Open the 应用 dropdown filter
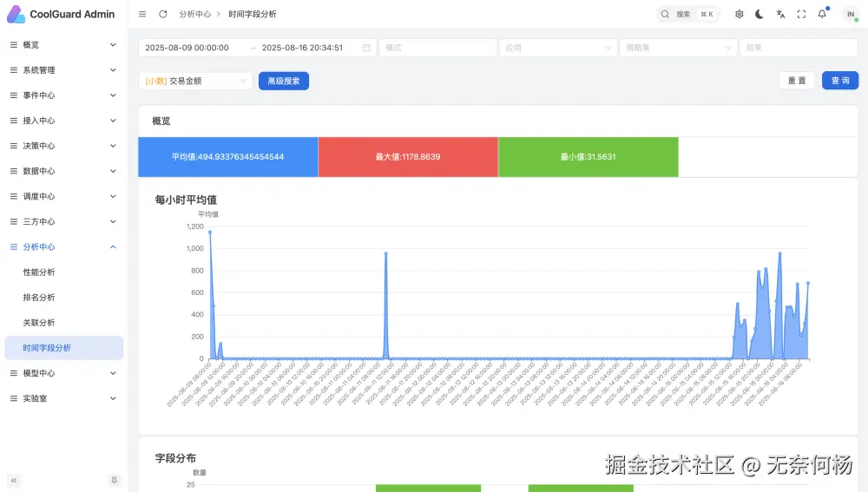The image size is (868, 492). click(558, 48)
